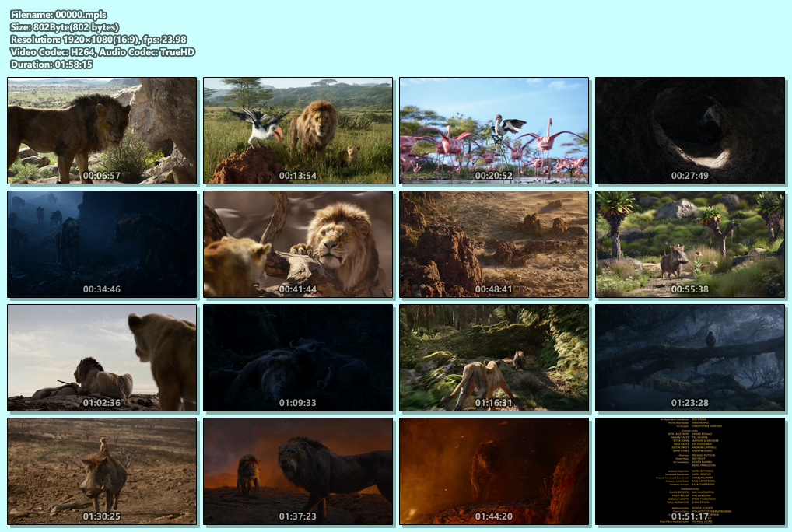Choose the jungle lioness frame at 01:16:31

pyautogui.click(x=494, y=358)
